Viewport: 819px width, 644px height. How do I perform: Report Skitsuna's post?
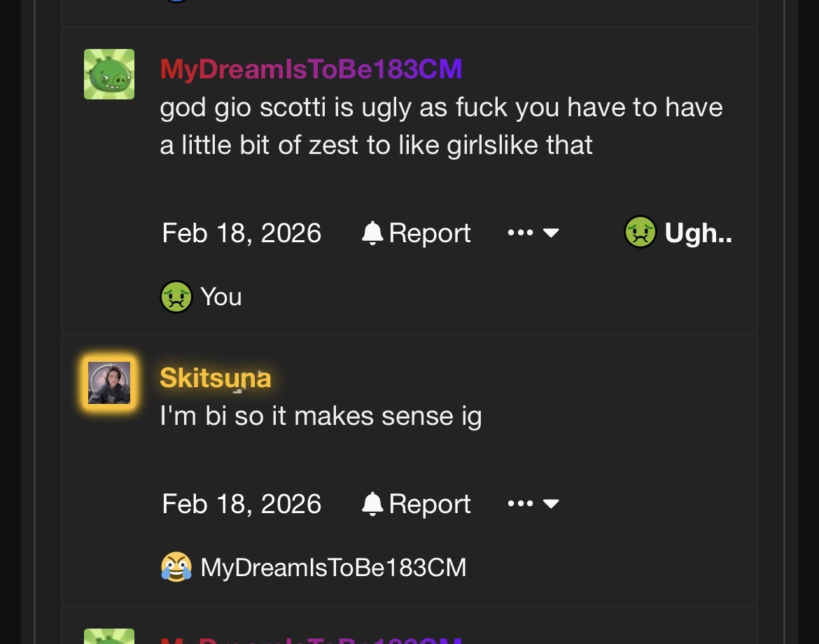[416, 504]
